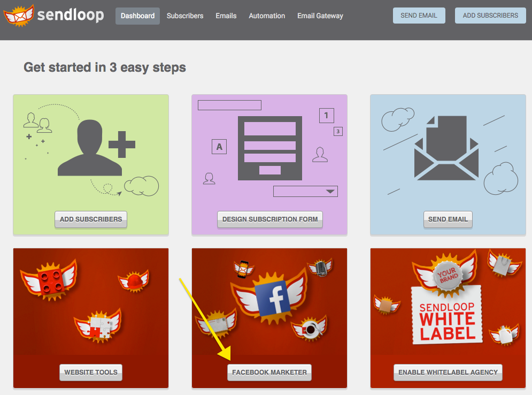The width and height of the screenshot is (532, 395).
Task: Click the Sendloop winged envelope logo
Action: [x=19, y=16]
